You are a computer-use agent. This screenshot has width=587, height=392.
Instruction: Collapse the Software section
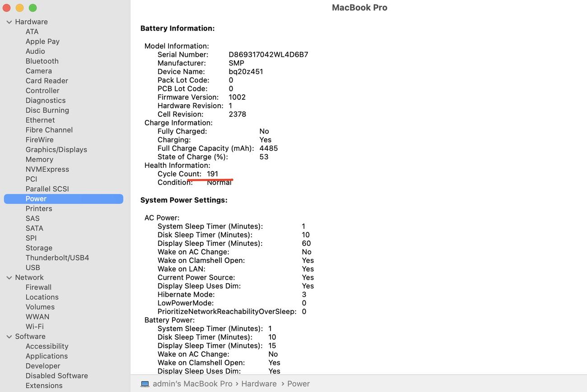point(9,337)
